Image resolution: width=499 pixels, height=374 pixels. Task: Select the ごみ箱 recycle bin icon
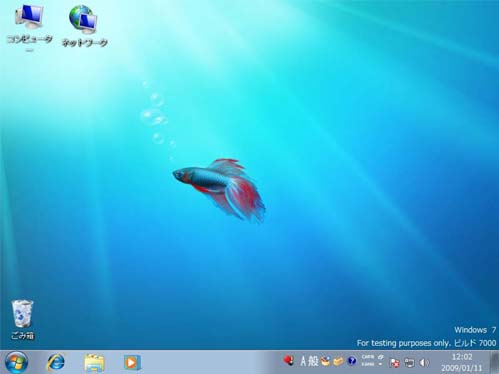coord(23,319)
